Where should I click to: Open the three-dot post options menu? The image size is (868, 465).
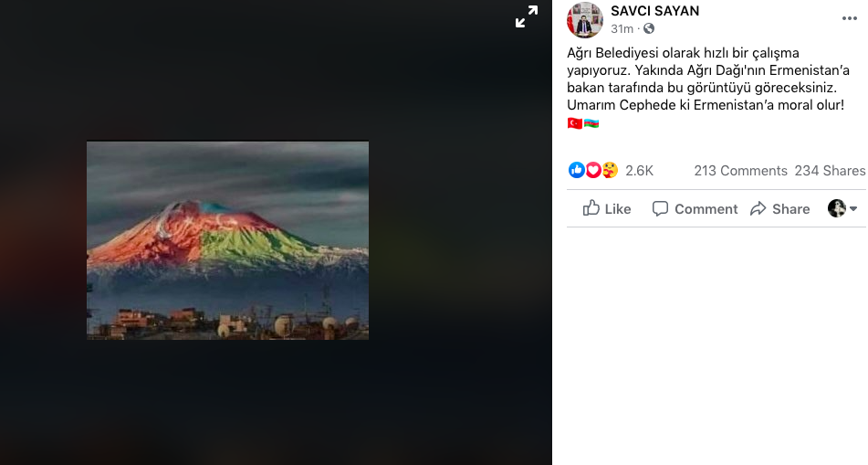coord(849,18)
